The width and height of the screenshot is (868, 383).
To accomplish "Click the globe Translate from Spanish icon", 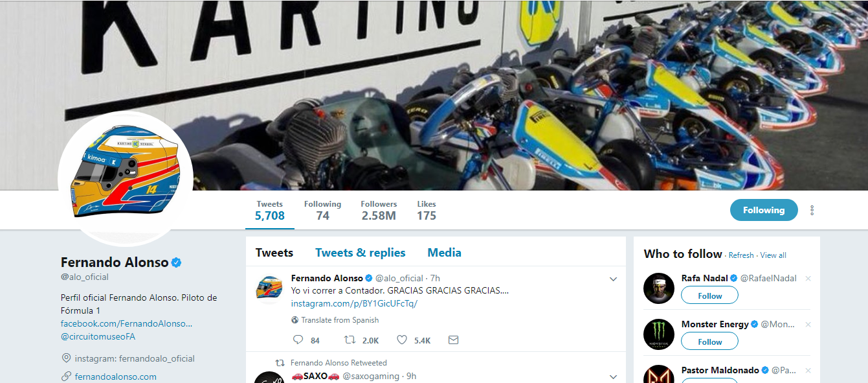I will 295,320.
